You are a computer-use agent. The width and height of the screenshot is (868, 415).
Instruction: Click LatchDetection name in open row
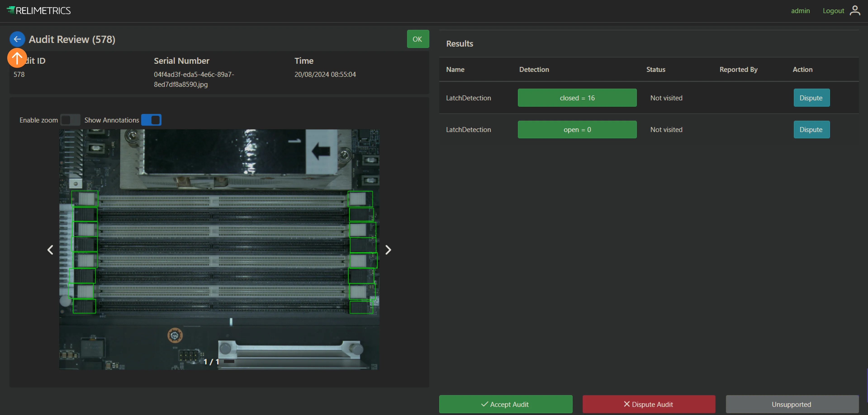[x=468, y=130]
